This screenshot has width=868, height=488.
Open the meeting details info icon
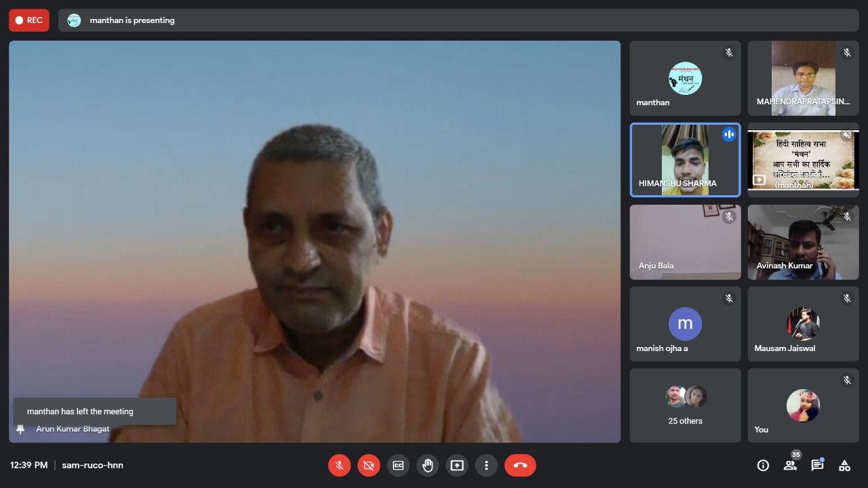(763, 466)
